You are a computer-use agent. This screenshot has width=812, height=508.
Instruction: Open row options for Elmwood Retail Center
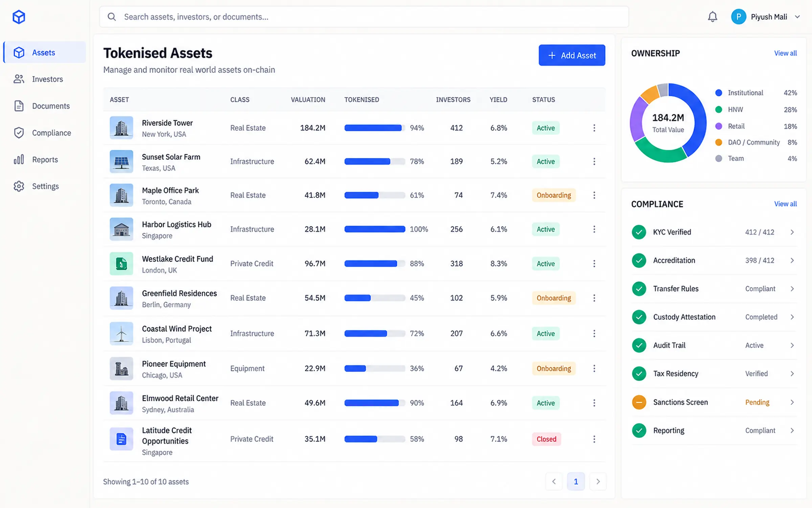tap(594, 403)
